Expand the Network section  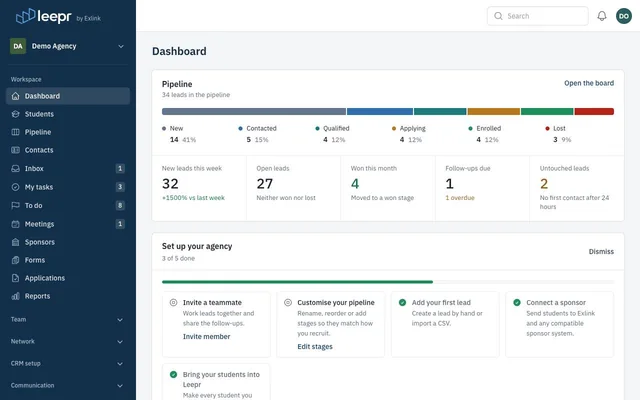(x=68, y=342)
